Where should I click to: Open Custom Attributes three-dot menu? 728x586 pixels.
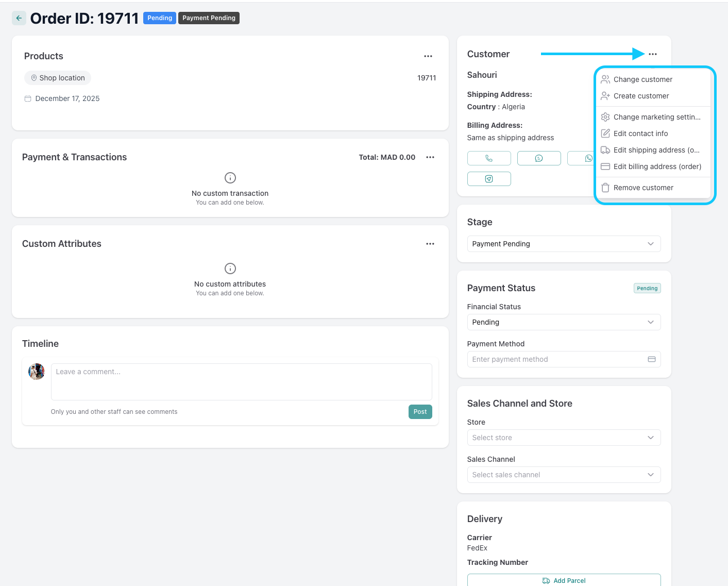[430, 244]
